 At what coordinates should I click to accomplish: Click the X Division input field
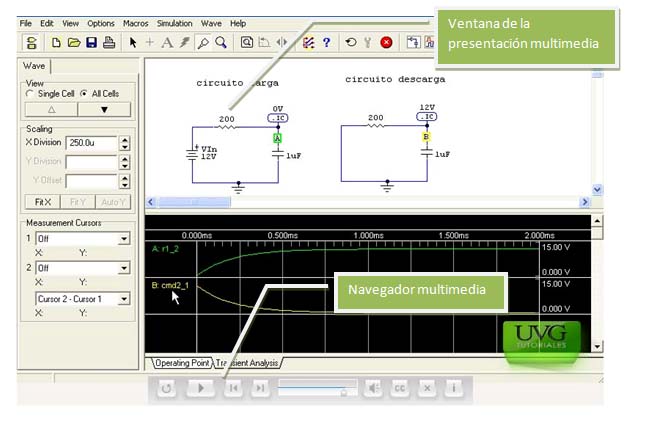pos(91,143)
